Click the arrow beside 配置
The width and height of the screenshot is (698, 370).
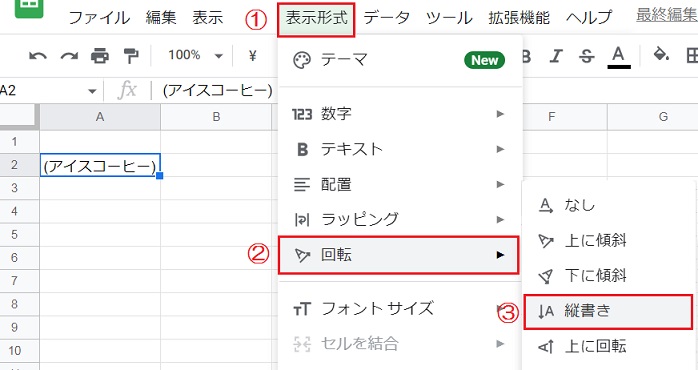[x=500, y=184]
